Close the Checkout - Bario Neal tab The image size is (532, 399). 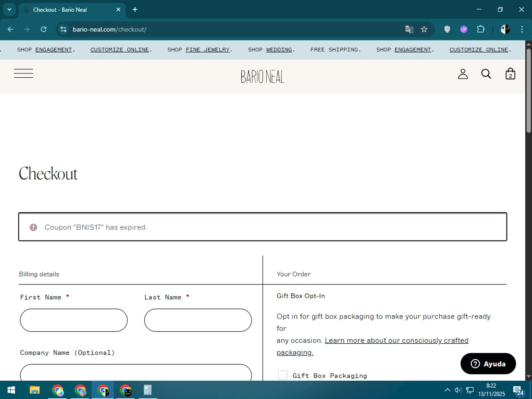(118, 10)
